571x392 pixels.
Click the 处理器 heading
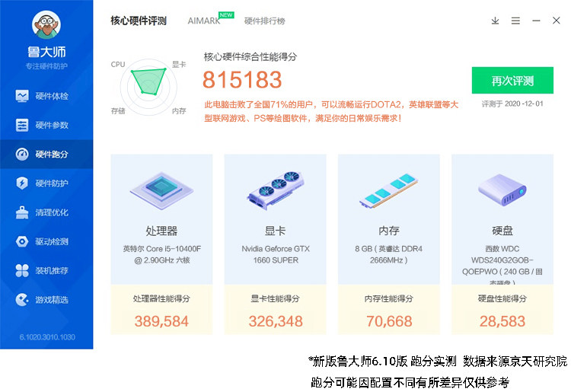point(161,231)
